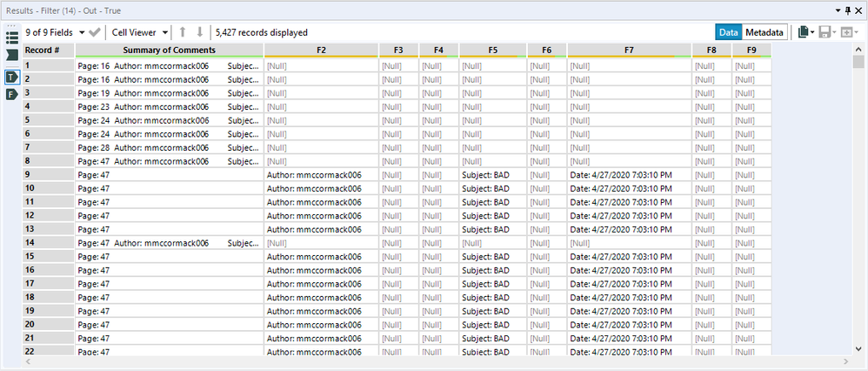Select record number 20 row header

click(x=49, y=325)
